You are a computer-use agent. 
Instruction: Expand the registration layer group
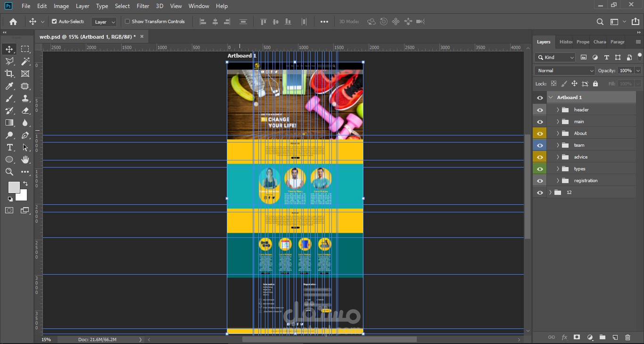(x=558, y=181)
